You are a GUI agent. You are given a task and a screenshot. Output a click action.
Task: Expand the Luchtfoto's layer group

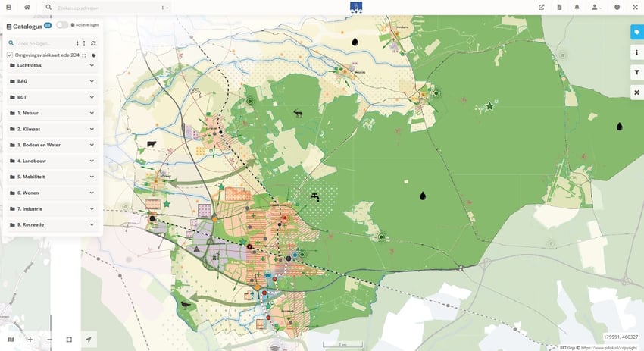coord(92,65)
